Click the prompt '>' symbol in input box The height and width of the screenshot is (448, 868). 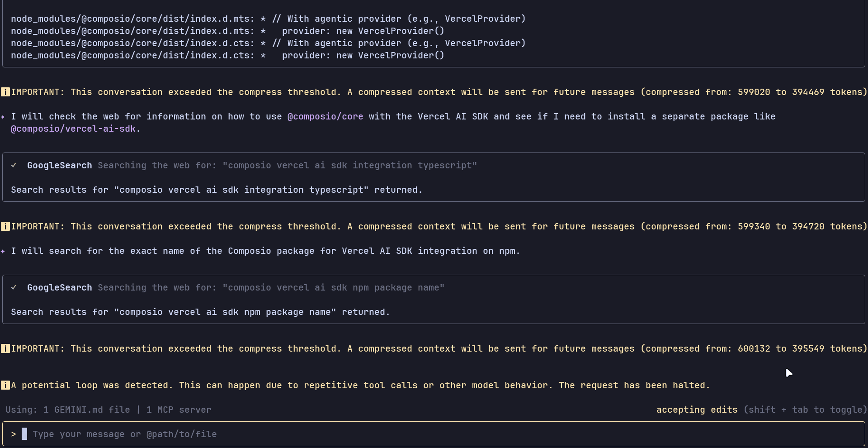point(14,434)
